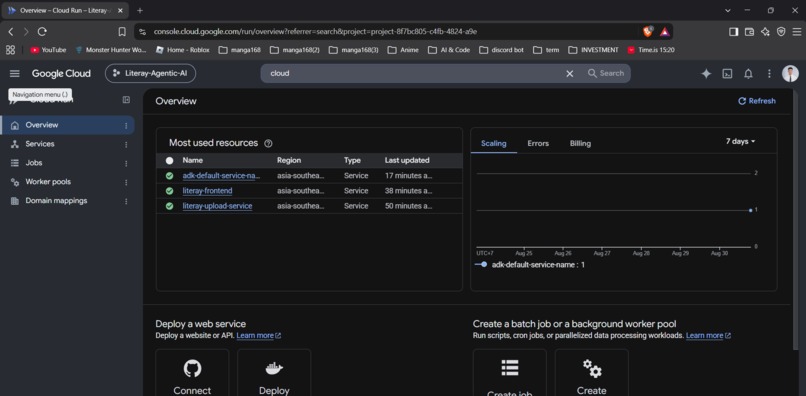Click the Docker Deploy card icon
The width and height of the screenshot is (806, 396).
[x=274, y=368]
